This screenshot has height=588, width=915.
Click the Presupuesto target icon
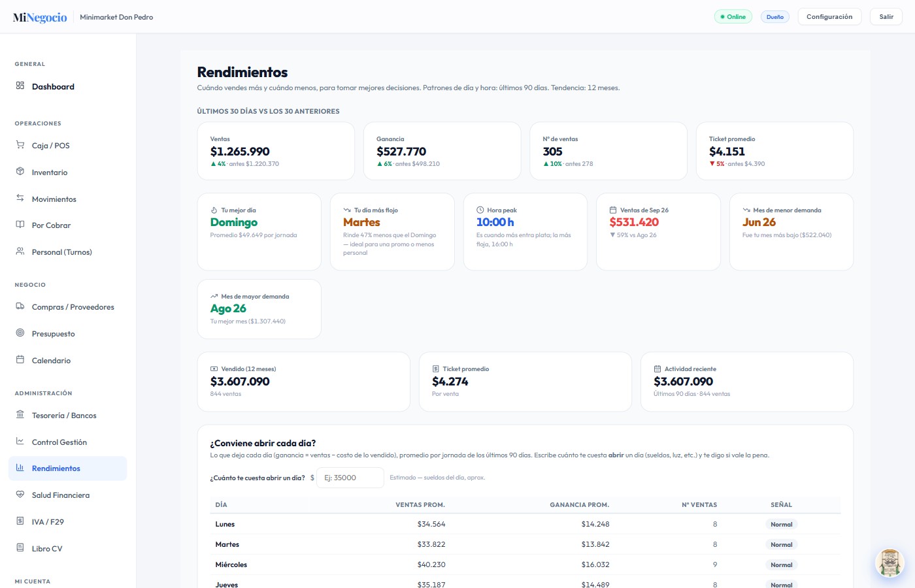point(20,333)
